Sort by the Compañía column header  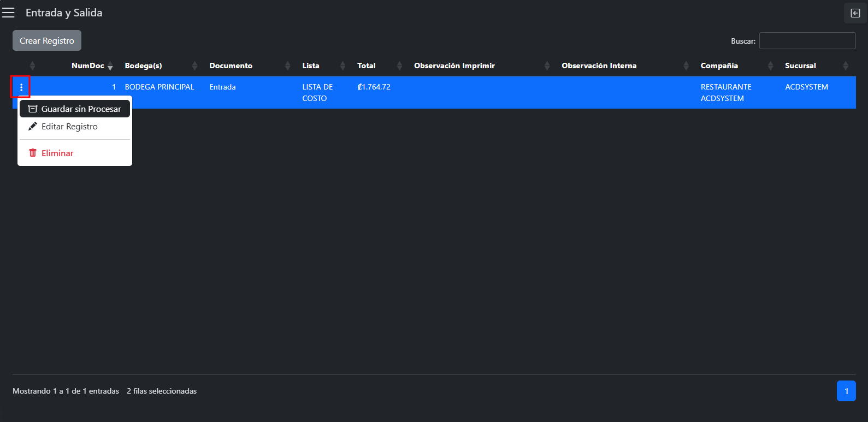click(719, 66)
